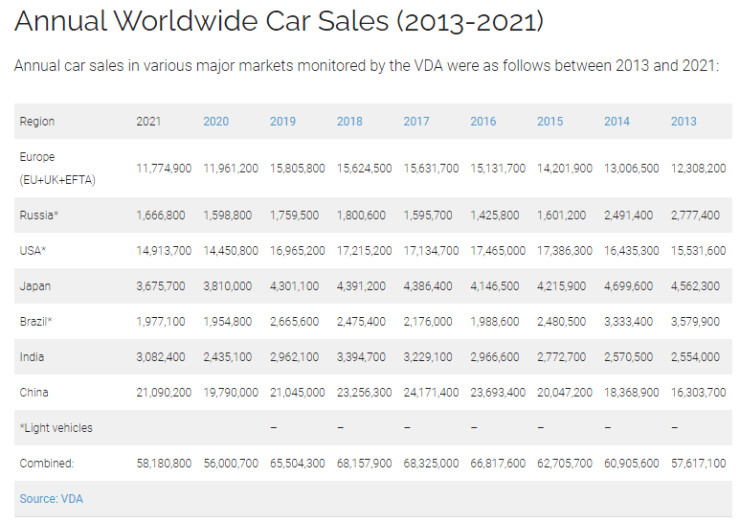Click the Region column header
Screen dimensions: 740x522
click(x=37, y=121)
